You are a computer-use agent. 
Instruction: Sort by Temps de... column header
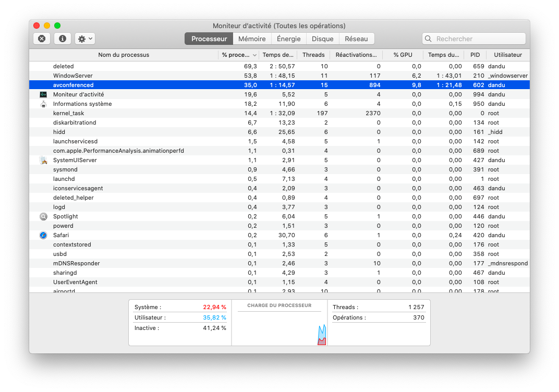tap(278, 55)
